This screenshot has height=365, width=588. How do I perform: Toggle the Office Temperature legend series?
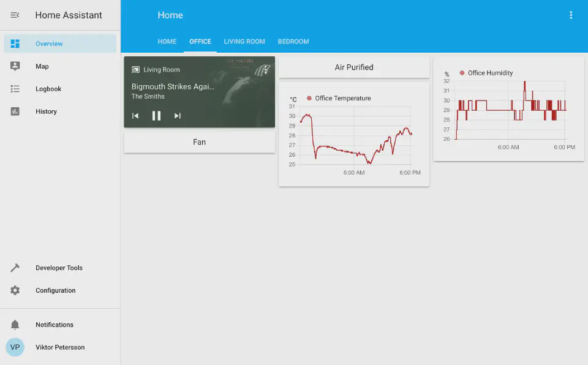click(342, 99)
